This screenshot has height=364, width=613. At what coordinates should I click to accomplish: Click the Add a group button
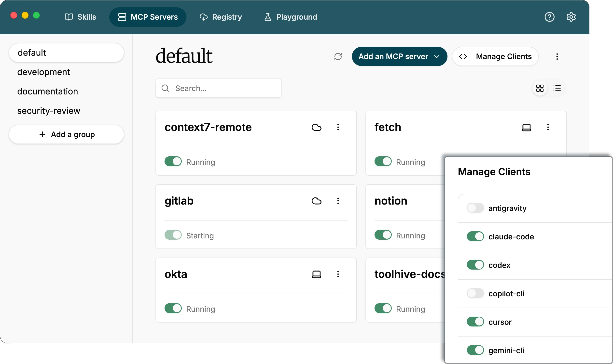tap(66, 134)
